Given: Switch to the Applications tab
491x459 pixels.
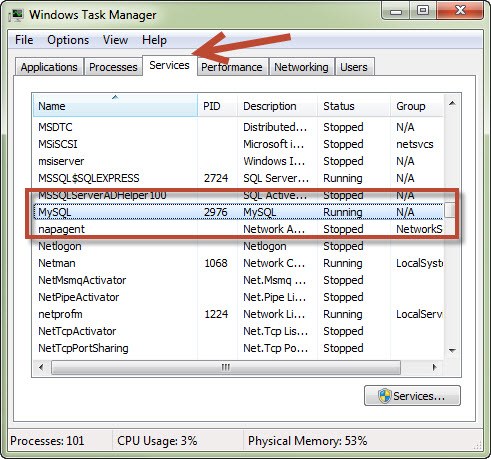Looking at the screenshot, I should 49,67.
